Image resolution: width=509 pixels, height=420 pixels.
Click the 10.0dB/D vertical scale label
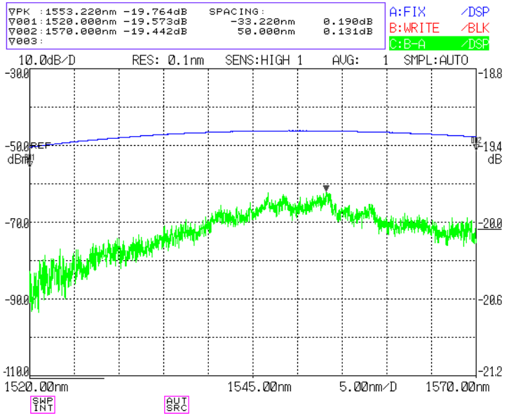pos(47,60)
